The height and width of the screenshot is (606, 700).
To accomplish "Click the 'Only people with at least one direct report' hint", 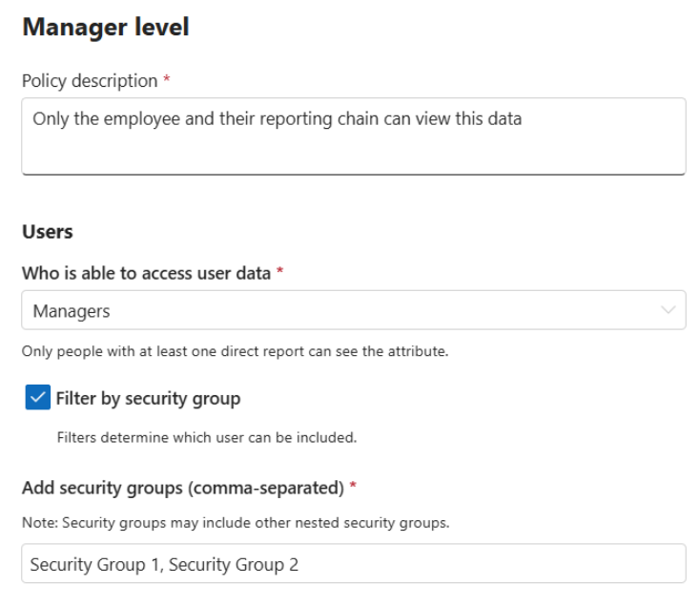I will tap(235, 351).
